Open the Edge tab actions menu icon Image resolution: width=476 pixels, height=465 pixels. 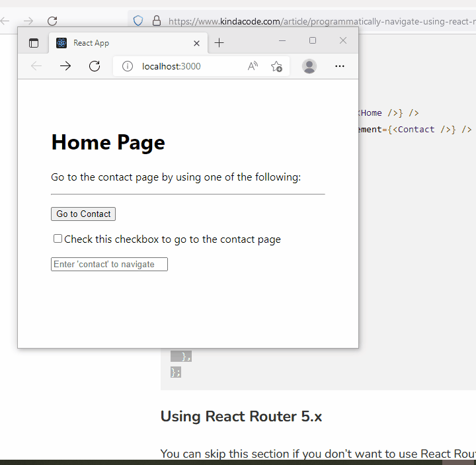coord(34,43)
